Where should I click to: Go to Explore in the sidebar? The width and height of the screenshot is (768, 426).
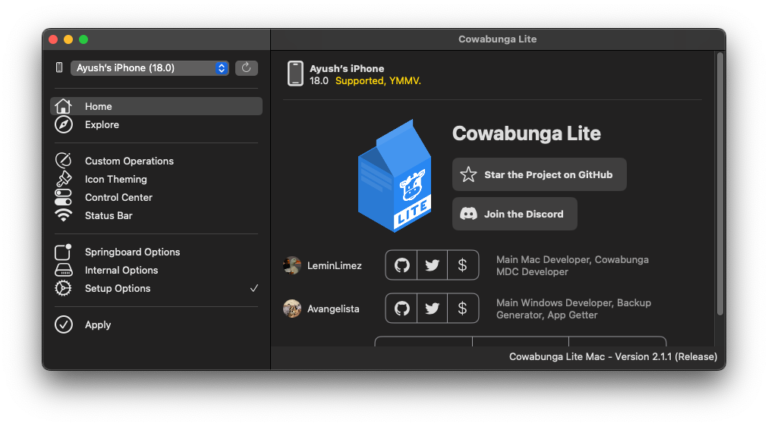pyautogui.click(x=101, y=125)
